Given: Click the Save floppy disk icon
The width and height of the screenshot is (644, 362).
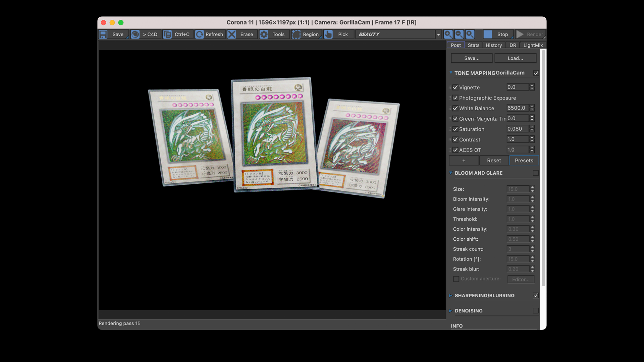Looking at the screenshot, I should 103,34.
